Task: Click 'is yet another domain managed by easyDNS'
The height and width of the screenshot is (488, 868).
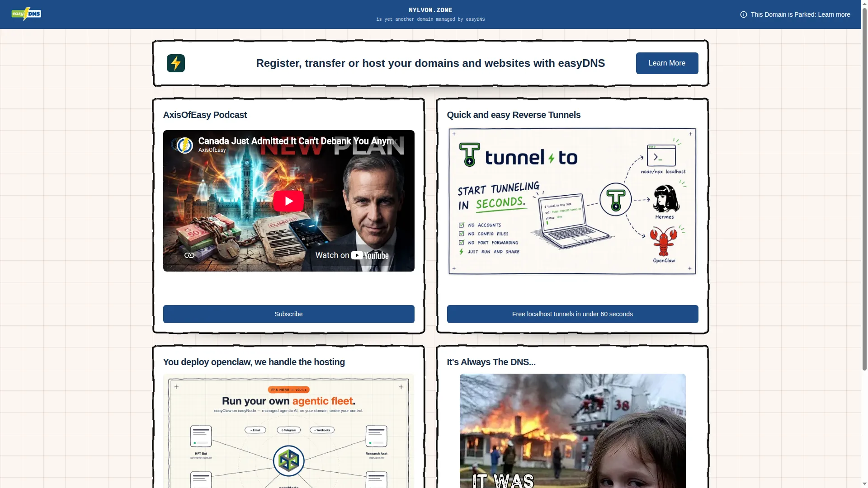Action: click(430, 19)
